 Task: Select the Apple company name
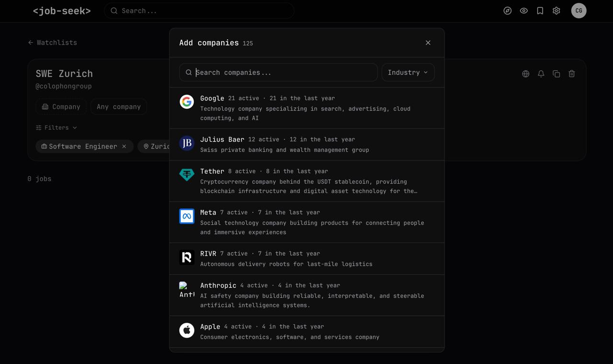[x=210, y=327]
